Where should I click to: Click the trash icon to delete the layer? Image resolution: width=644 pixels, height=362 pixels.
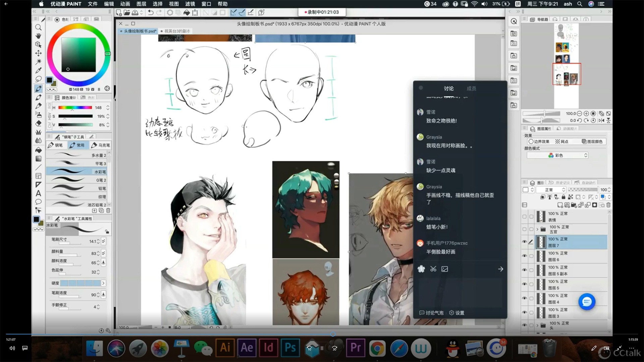point(608,205)
